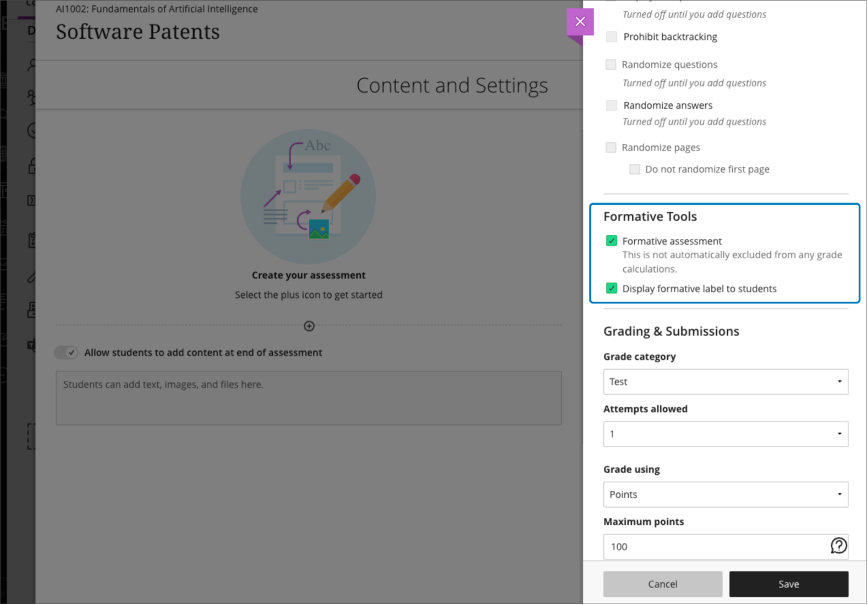This screenshot has height=605, width=868.
Task: Tick the Randomize answers checkbox
Action: pos(611,105)
